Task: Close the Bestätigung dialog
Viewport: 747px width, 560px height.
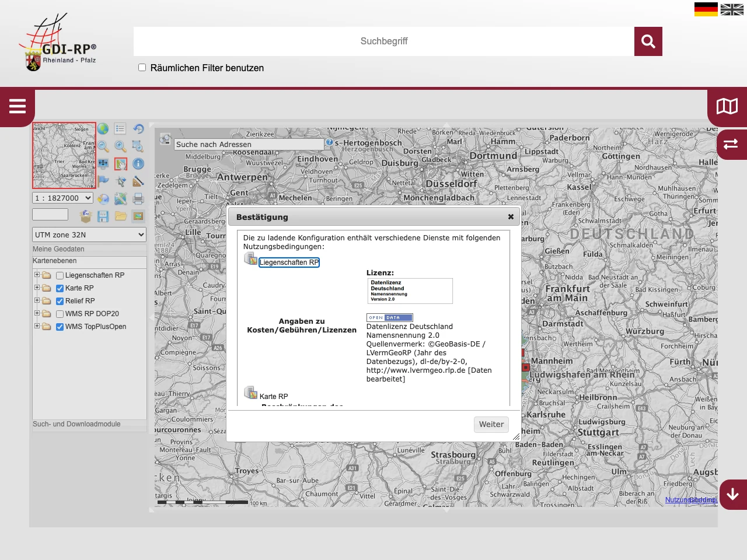Action: point(511,217)
